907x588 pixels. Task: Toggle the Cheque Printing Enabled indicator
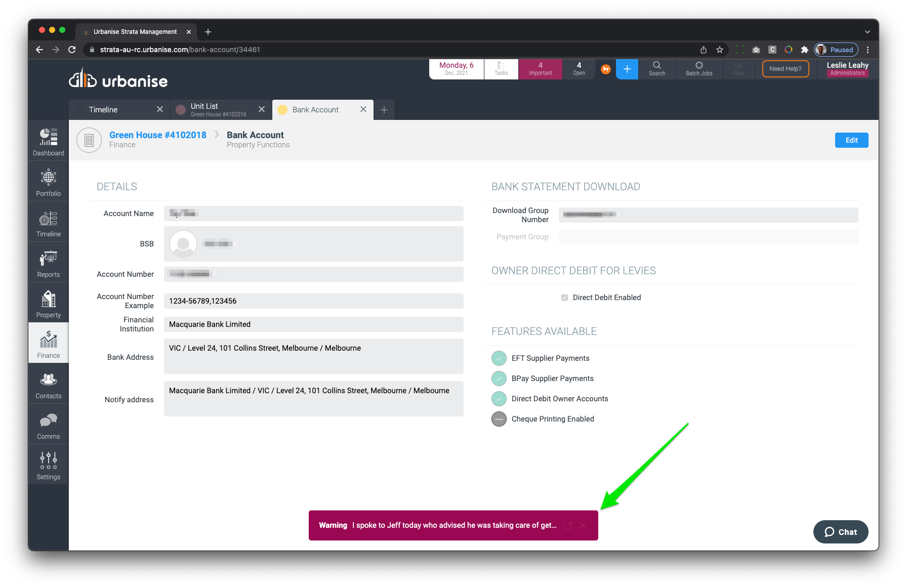pos(499,419)
